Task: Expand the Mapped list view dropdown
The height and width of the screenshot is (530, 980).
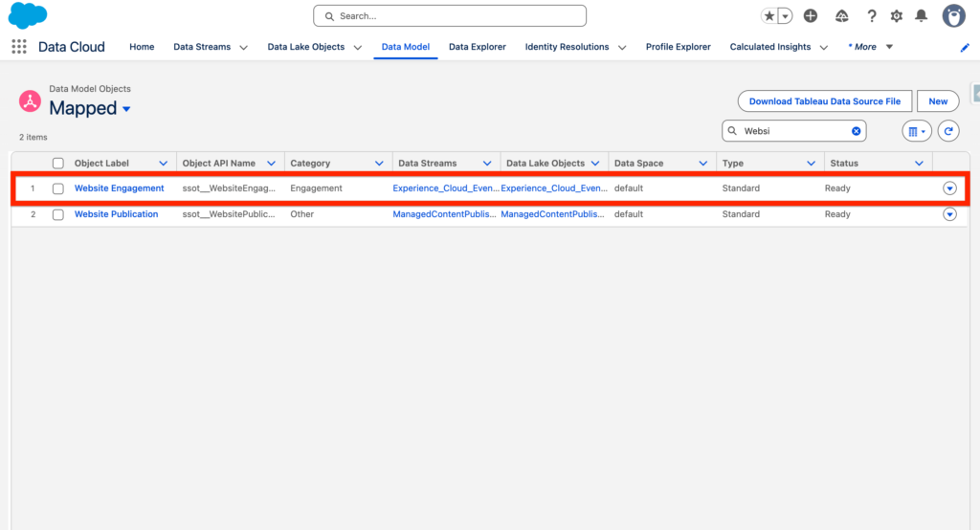Action: (x=126, y=109)
